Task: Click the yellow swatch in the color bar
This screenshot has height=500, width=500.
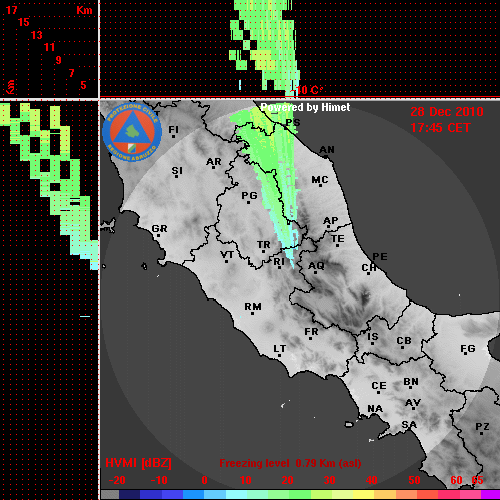Action: 364,494
